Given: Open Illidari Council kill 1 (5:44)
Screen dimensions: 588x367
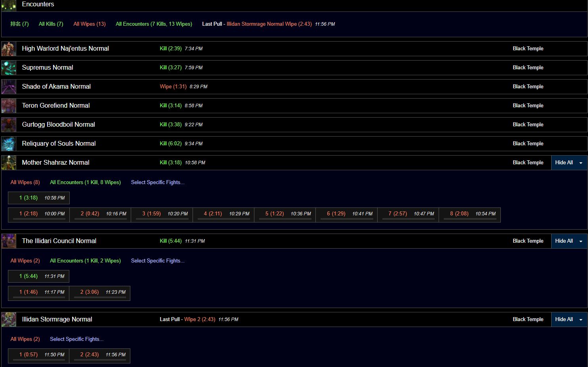Looking at the screenshot, I should point(38,276).
